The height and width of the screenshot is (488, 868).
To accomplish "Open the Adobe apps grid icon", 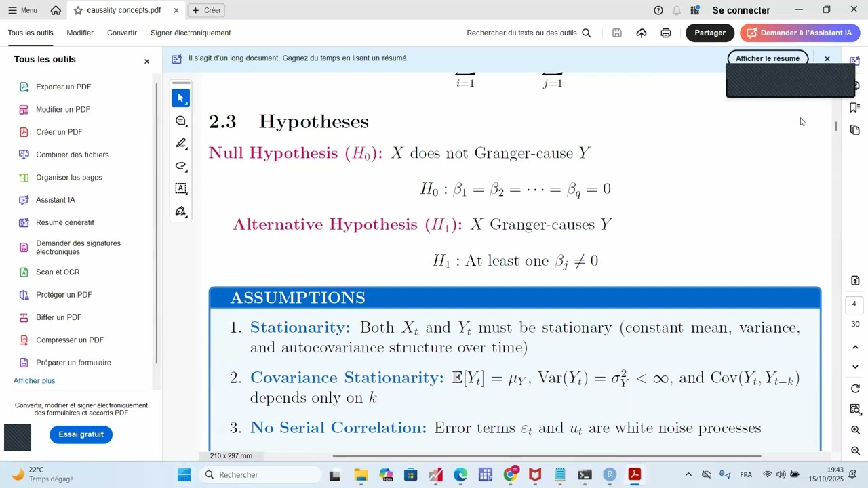I will [x=695, y=10].
